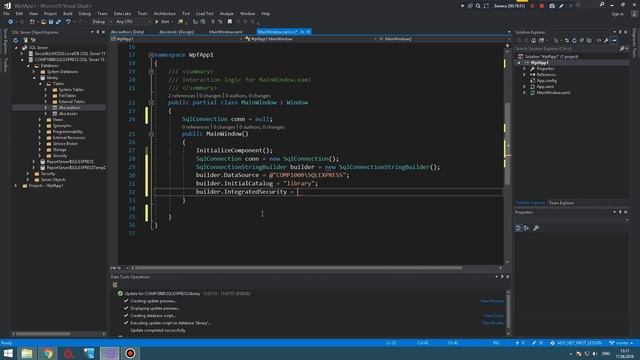Switch to the MainWindow.xaml tab

226,32
